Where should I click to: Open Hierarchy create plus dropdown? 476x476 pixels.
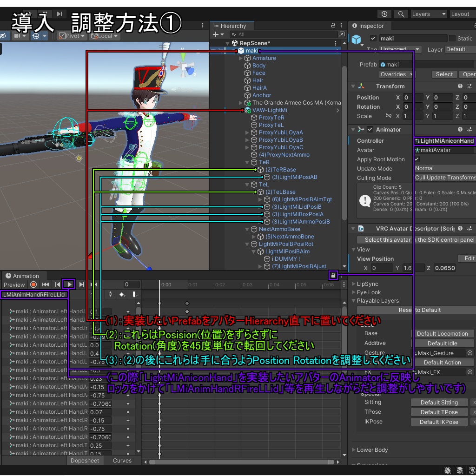218,34
